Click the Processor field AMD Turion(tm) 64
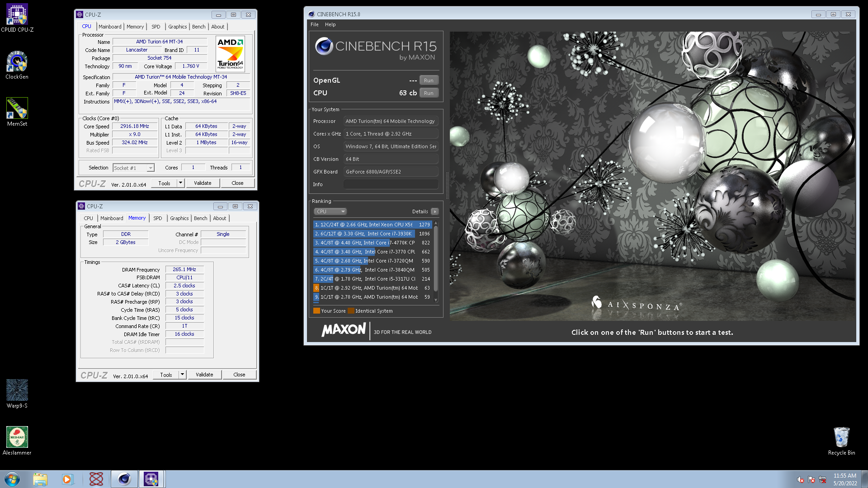 click(391, 121)
